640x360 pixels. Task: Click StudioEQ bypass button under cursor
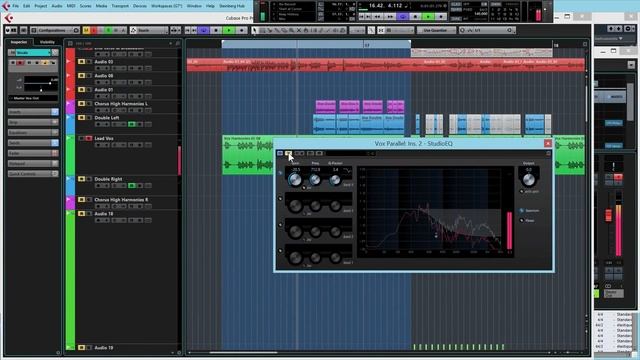[288, 153]
